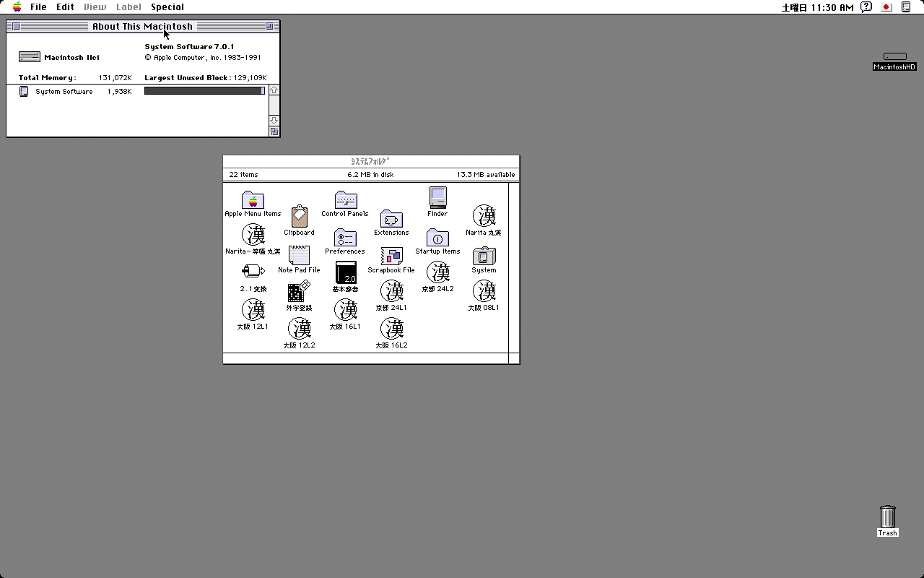Open the View menu
The height and width of the screenshot is (578, 924).
click(x=95, y=7)
